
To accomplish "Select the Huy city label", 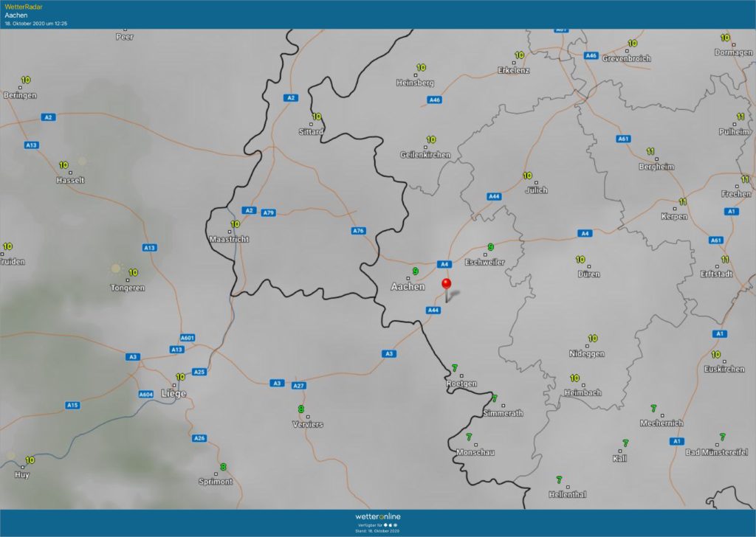I will click(22, 475).
